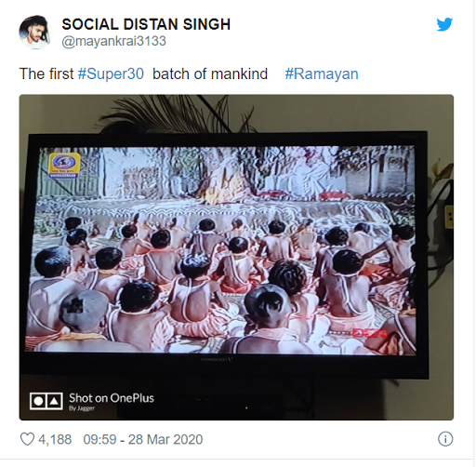Open the 09:59 - 28 Mar 2020 timestamp
The width and height of the screenshot is (476, 467).
143,439
